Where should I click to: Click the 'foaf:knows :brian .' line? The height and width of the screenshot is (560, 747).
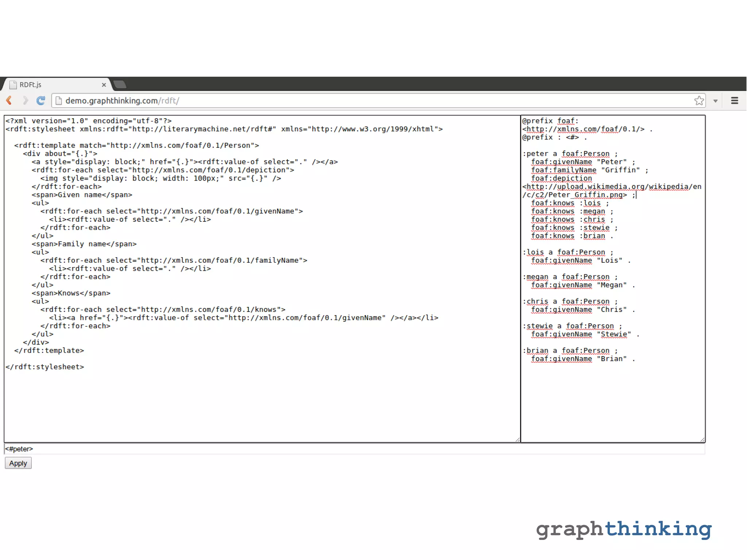tap(572, 236)
